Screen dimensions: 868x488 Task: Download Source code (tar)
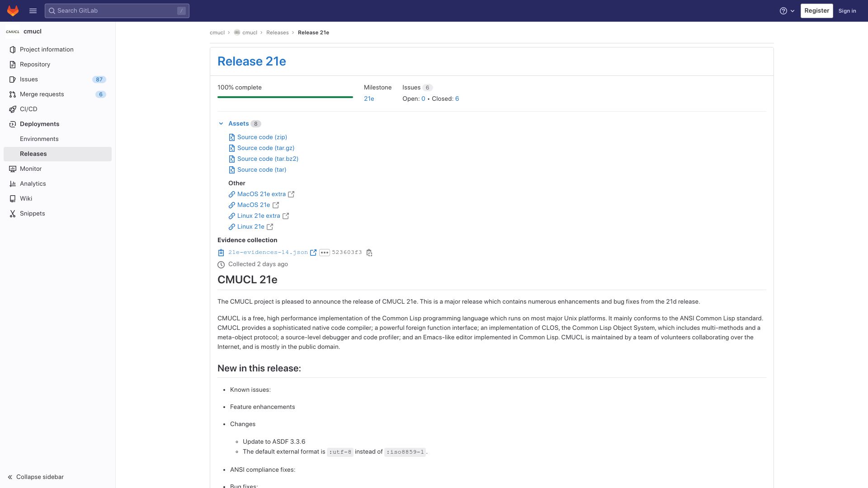tap(262, 170)
